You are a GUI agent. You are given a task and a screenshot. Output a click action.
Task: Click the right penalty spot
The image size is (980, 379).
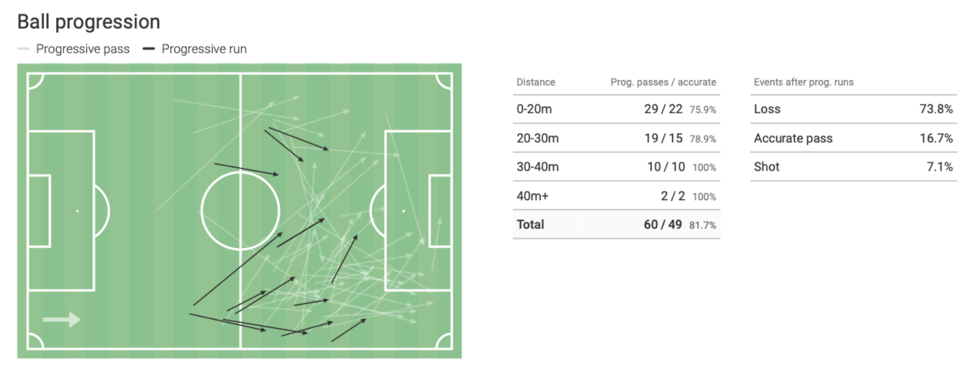[403, 211]
